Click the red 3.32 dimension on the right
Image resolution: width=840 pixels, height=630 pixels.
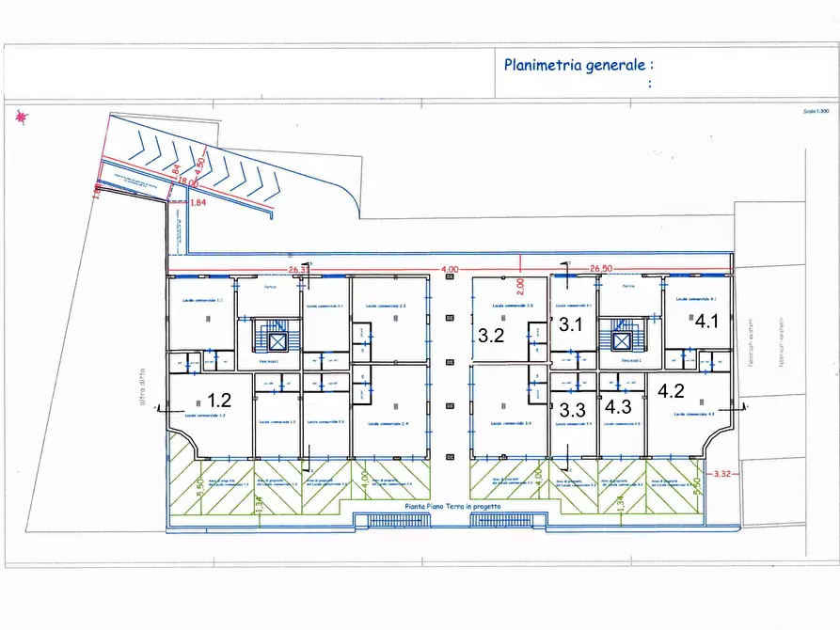723,473
